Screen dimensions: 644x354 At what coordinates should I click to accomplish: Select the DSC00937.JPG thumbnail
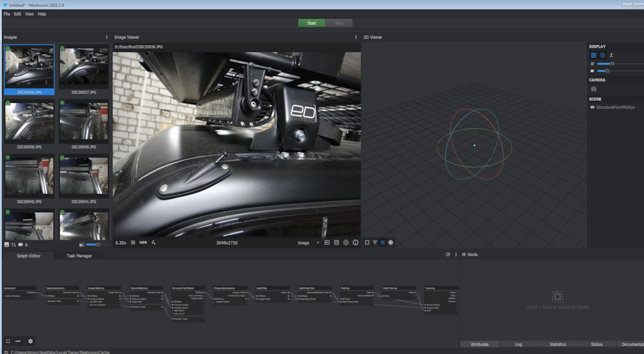(84, 69)
